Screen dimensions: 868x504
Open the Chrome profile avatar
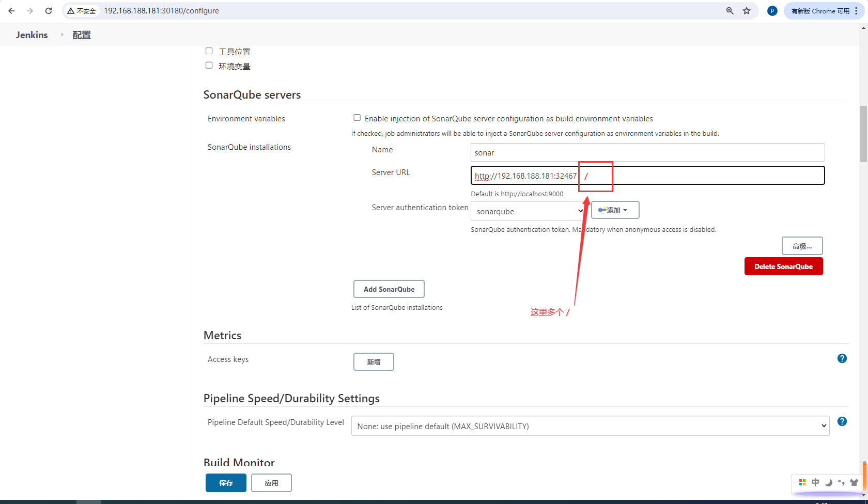(x=772, y=11)
